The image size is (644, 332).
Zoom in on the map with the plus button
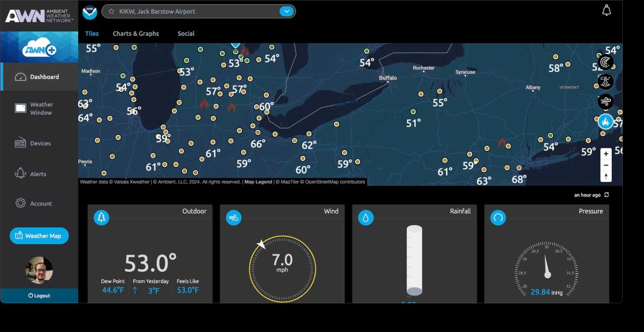tap(605, 153)
